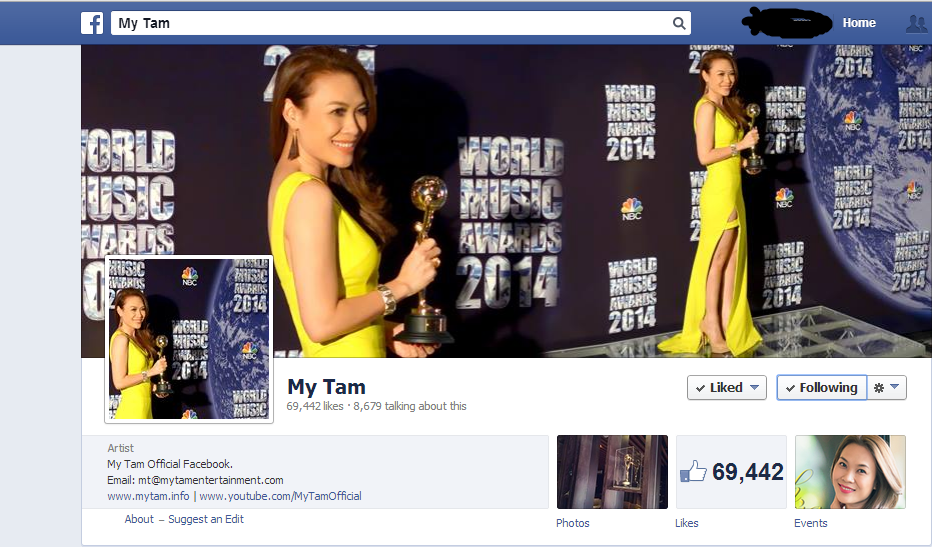Open the Likes box showing 69,442

tap(731, 472)
